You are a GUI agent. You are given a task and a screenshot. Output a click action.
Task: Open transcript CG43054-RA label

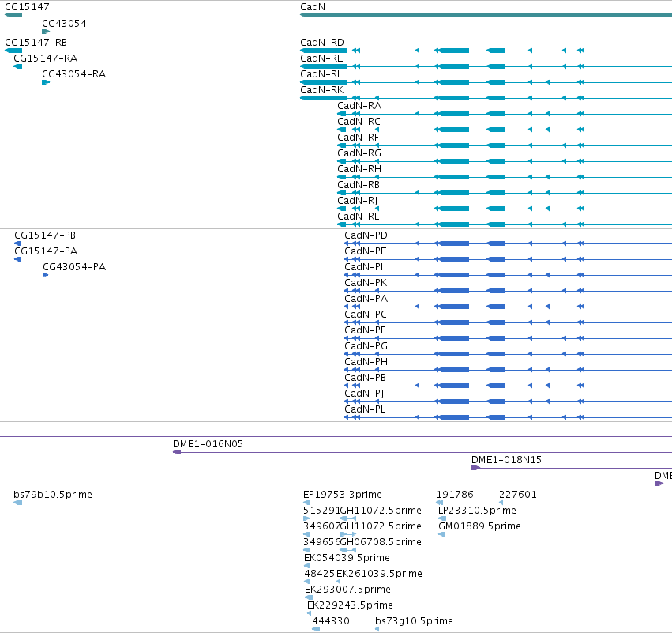[x=73, y=74]
